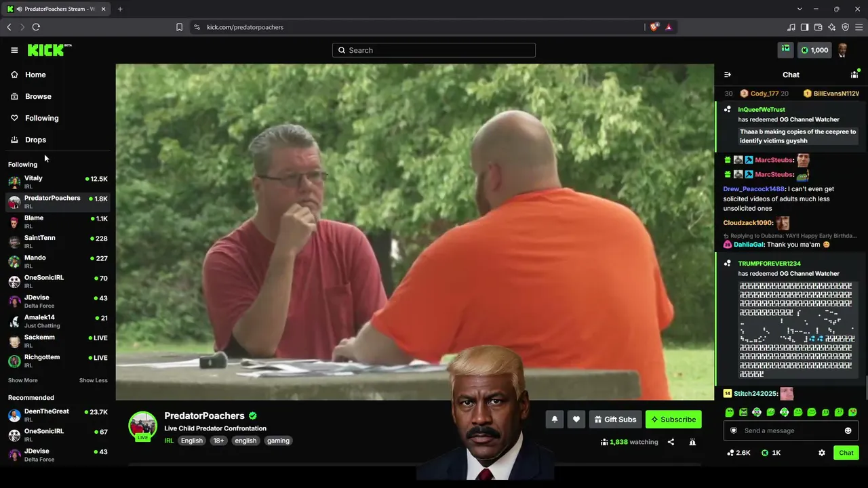Open the media playlist music-note icon
This screenshot has width=868, height=488.
(791, 27)
